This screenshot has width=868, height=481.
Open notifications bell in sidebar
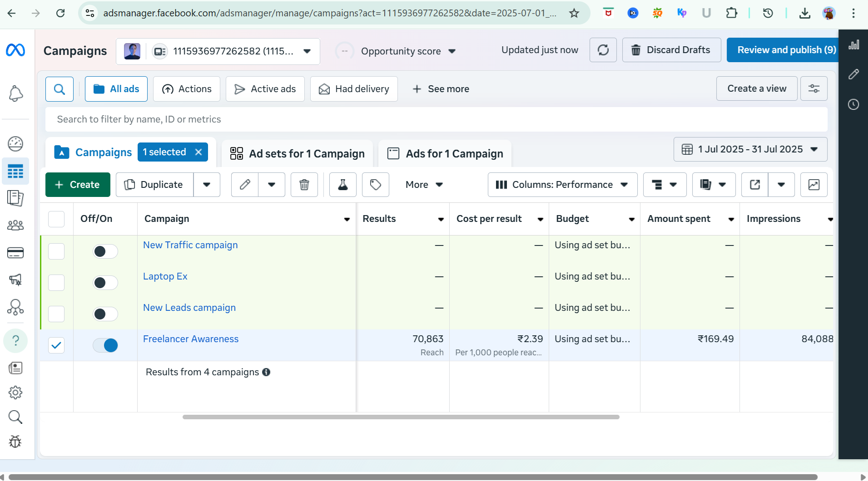point(15,93)
